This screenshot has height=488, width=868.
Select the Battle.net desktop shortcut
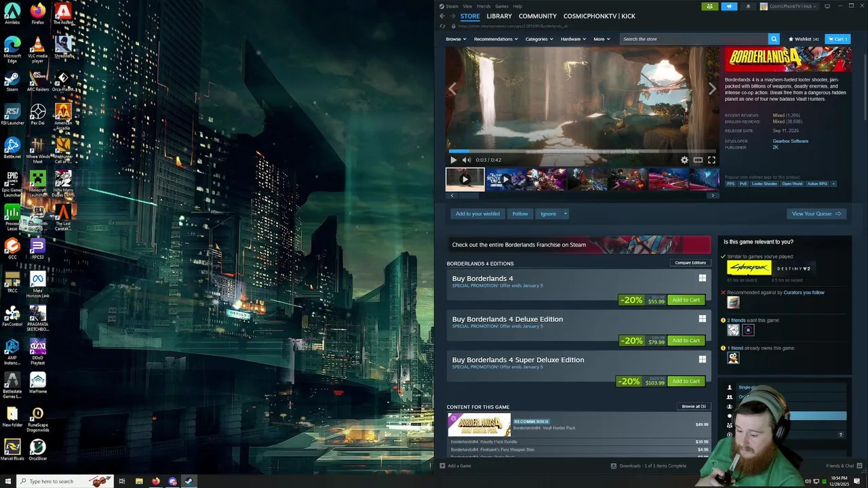pos(12,148)
